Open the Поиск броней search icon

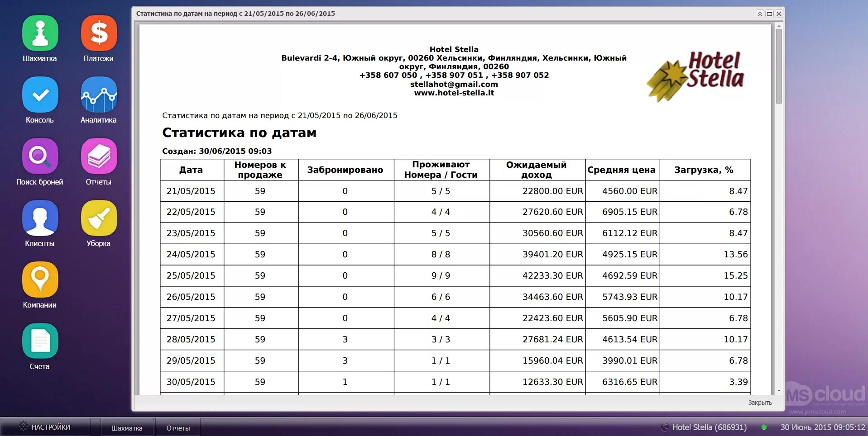pos(40,157)
